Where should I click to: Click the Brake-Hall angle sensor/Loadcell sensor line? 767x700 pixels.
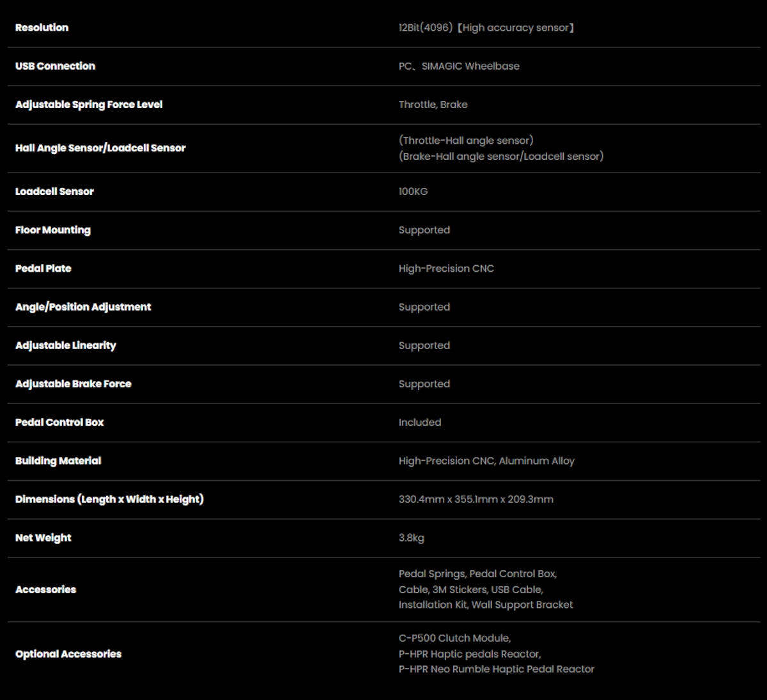point(501,156)
